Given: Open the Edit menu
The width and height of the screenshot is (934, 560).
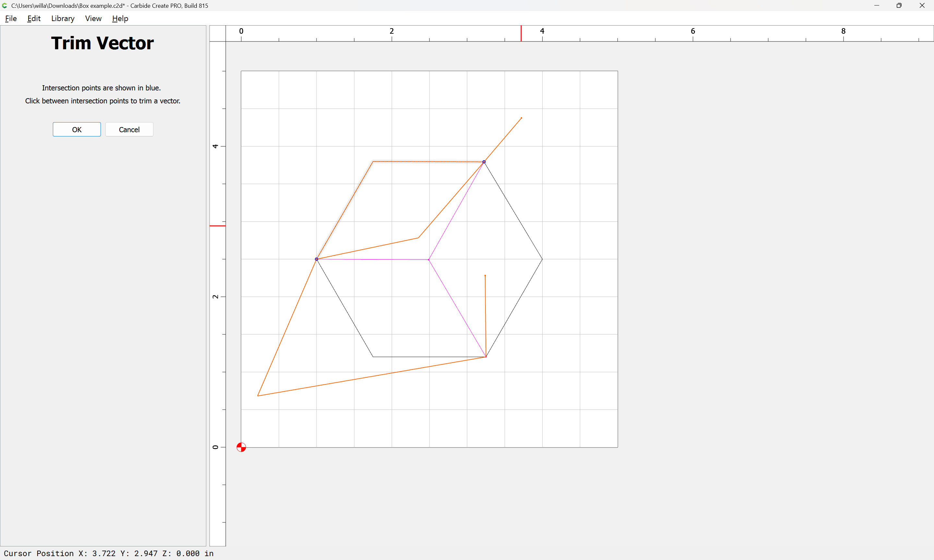Looking at the screenshot, I should click(34, 18).
